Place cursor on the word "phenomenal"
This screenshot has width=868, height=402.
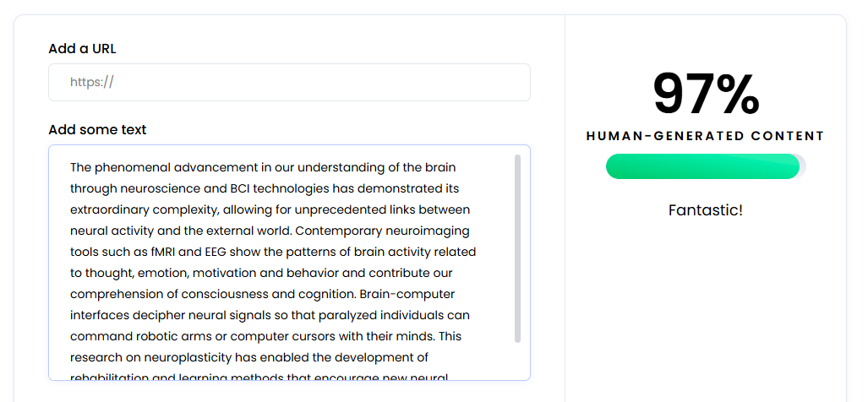pyautogui.click(x=128, y=168)
